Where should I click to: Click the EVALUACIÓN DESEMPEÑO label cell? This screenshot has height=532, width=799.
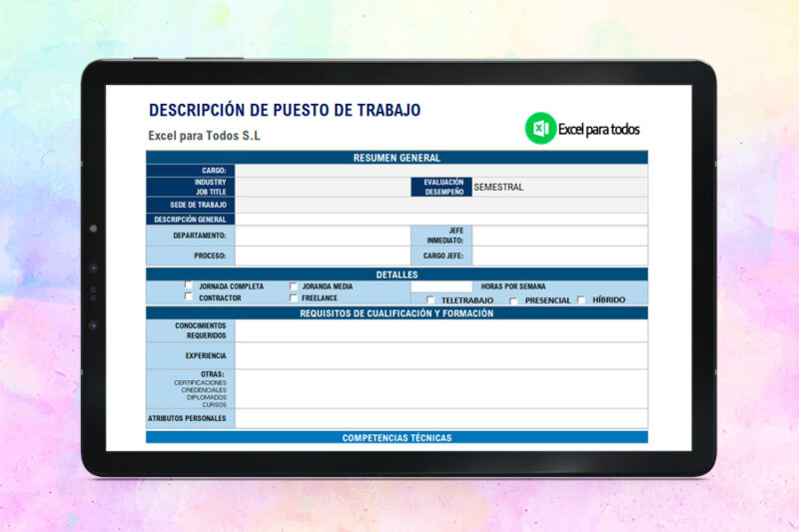click(x=441, y=187)
